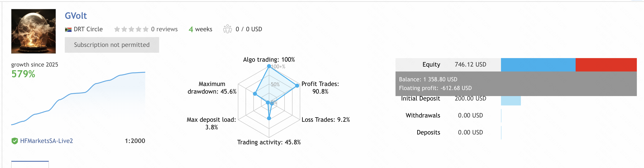Click the star rating icons
This screenshot has height=168, width=644.
131,29
